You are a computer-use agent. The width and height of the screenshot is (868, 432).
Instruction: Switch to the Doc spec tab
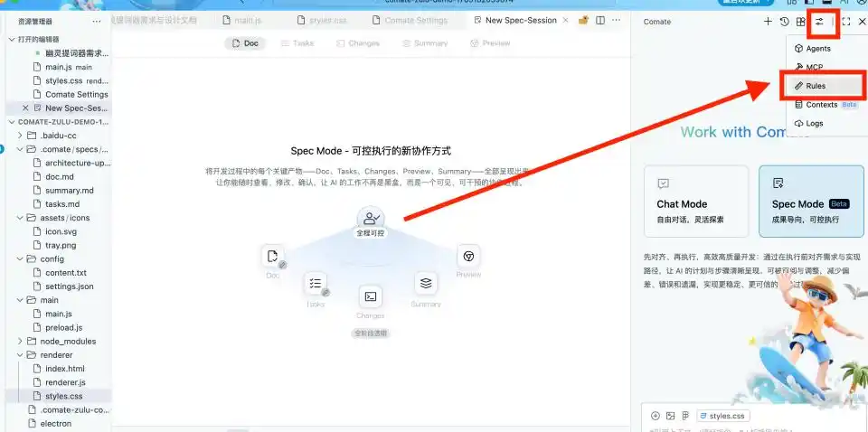point(245,43)
